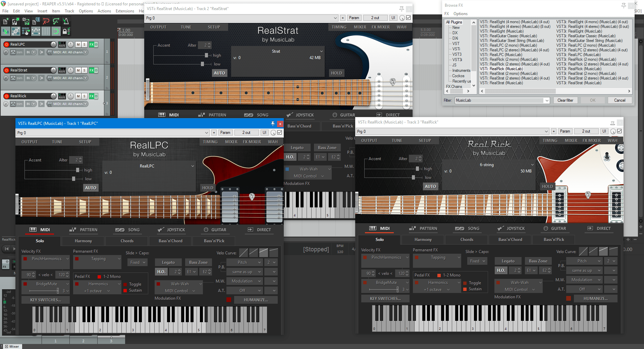This screenshot has width=644, height=349.
Task: Check the Sustain pedal option in RealLPC
Action: (x=125, y=291)
